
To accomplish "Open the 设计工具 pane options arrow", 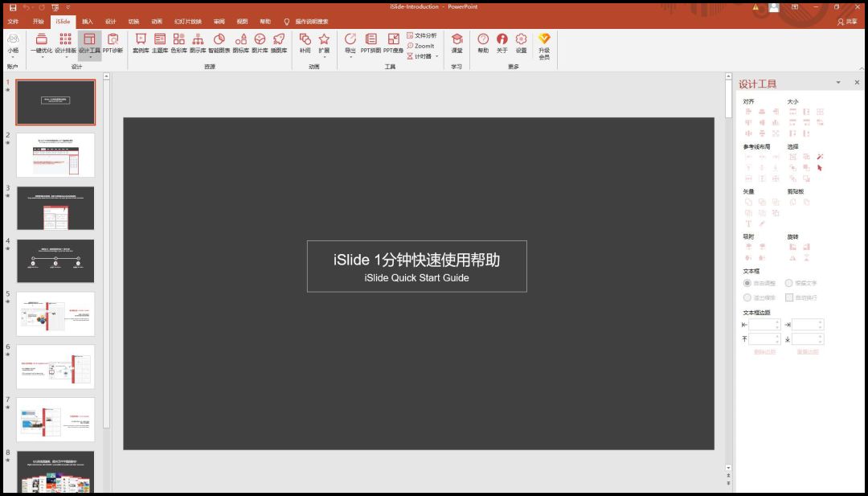I will [x=838, y=83].
